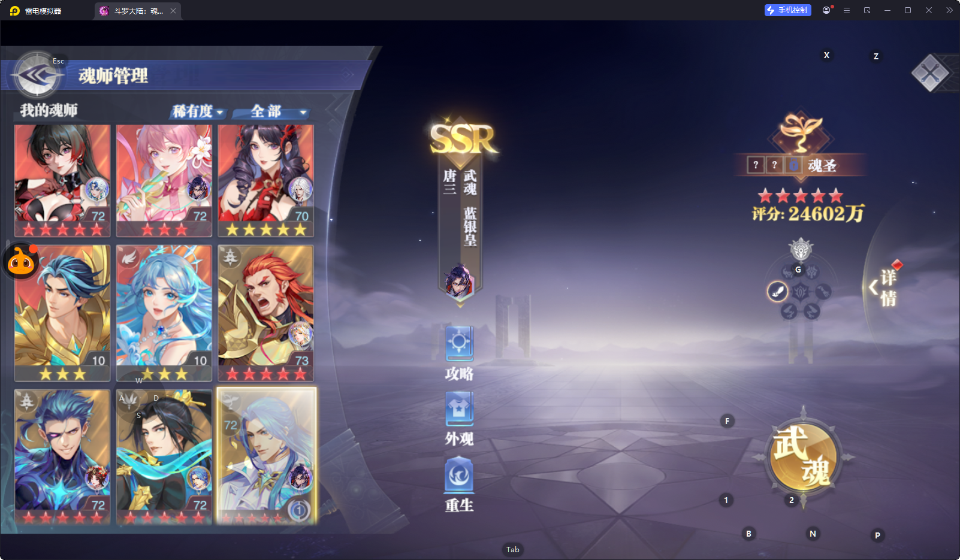
Task: Click the 雷电模拟器 logo
Action: click(x=14, y=11)
